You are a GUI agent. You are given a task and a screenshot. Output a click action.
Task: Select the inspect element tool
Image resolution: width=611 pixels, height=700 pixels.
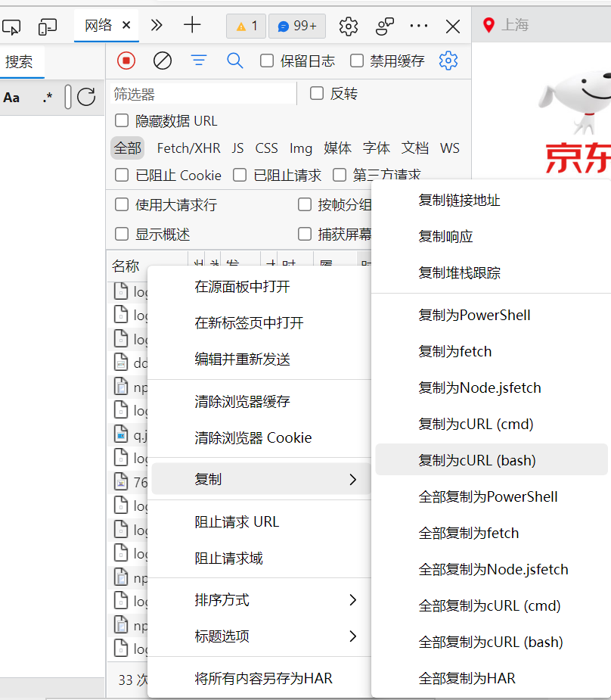point(11,26)
